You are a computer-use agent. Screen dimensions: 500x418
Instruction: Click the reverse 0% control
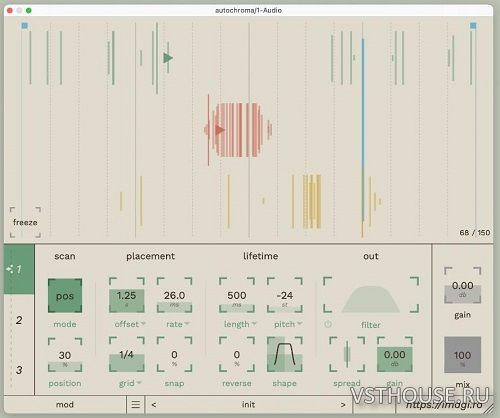(x=237, y=355)
